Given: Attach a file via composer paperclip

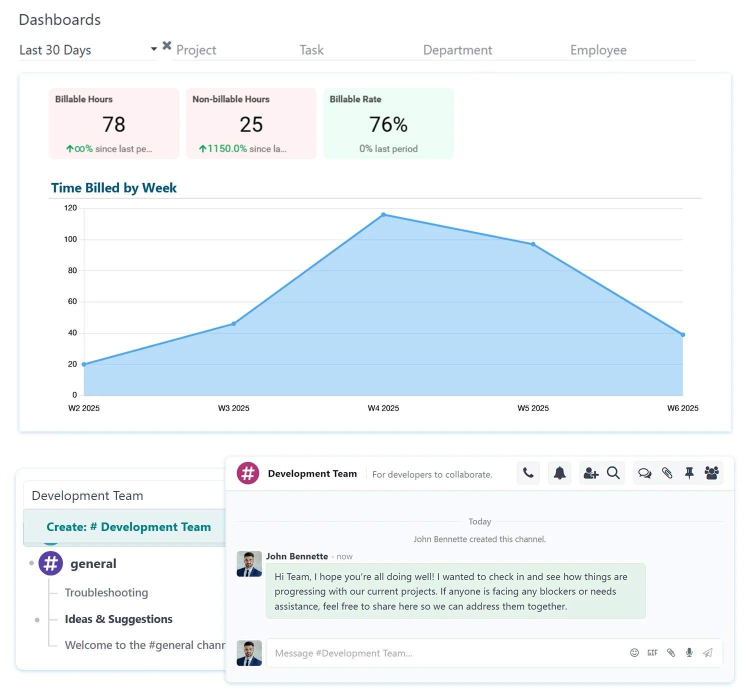Looking at the screenshot, I should (x=671, y=652).
